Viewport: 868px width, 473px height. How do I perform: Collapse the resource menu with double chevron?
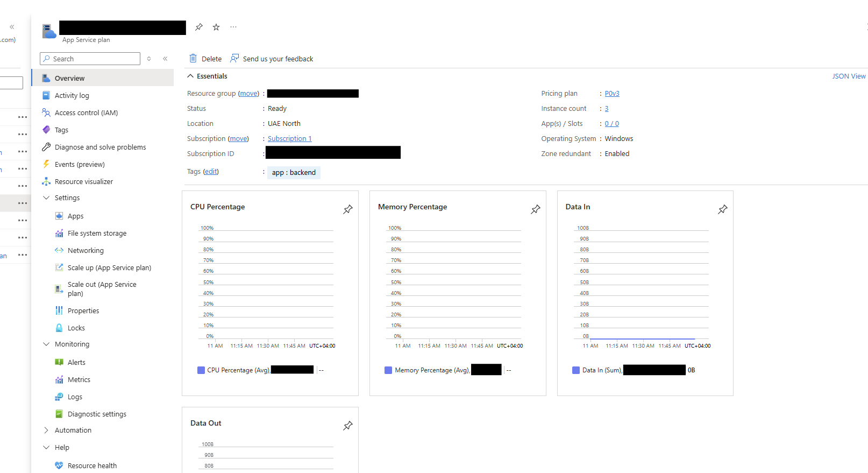165,59
